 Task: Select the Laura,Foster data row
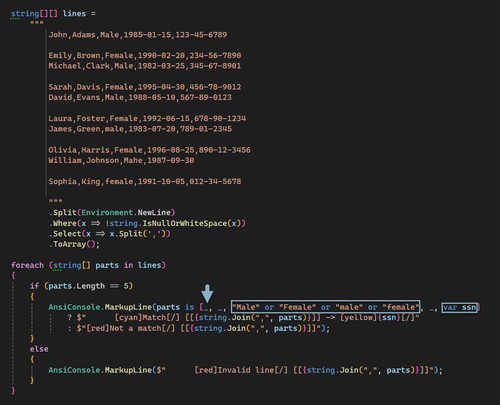[x=147, y=118]
